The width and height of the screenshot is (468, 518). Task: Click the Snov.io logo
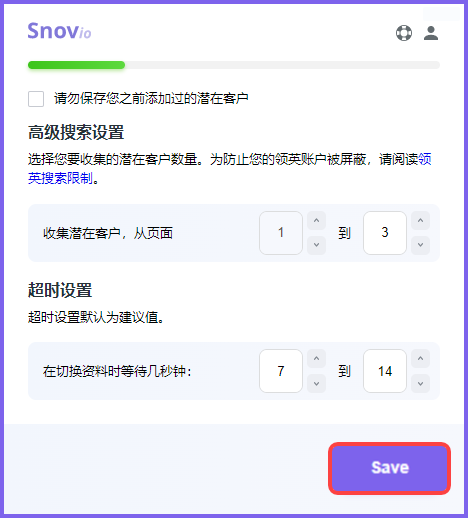coord(59,31)
